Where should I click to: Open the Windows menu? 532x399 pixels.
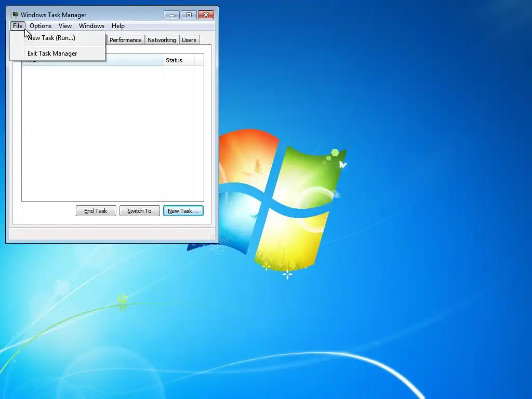pos(91,26)
